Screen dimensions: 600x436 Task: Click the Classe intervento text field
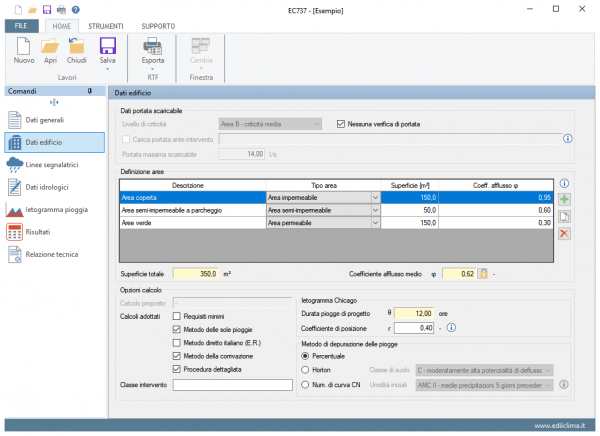[x=231, y=385]
